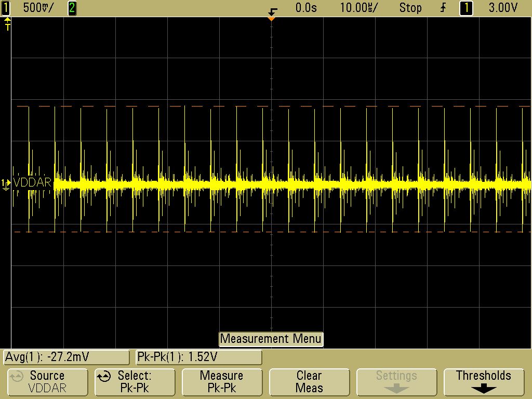The height and width of the screenshot is (399, 532).
Task: Click the Avg(1) -27.2mV measurement readout
Action: coord(66,357)
